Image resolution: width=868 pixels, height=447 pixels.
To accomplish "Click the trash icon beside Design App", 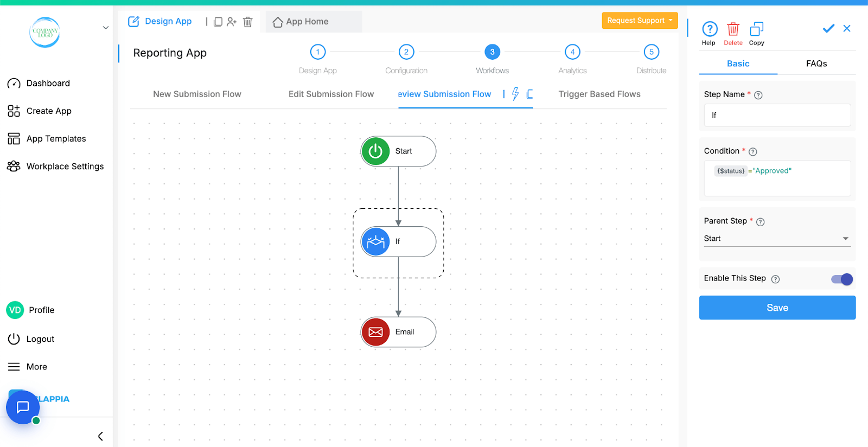I will pyautogui.click(x=247, y=22).
